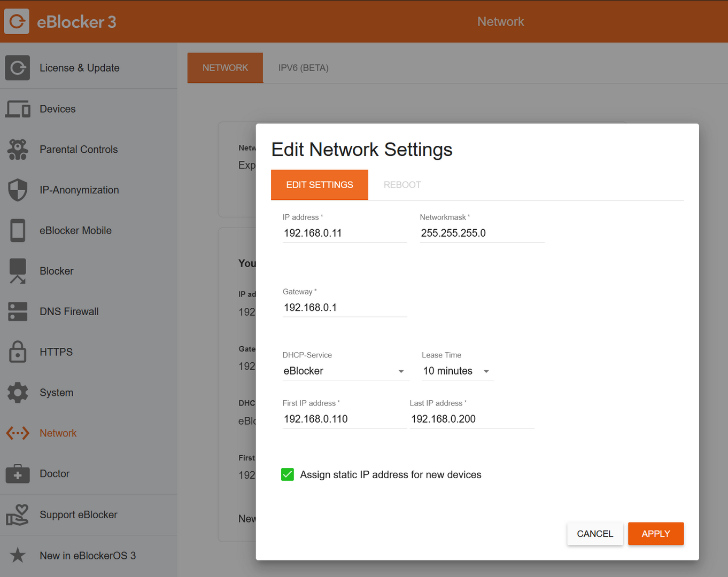
Task: Edit the First IP address field 192.168.0.110
Action: [345, 419]
